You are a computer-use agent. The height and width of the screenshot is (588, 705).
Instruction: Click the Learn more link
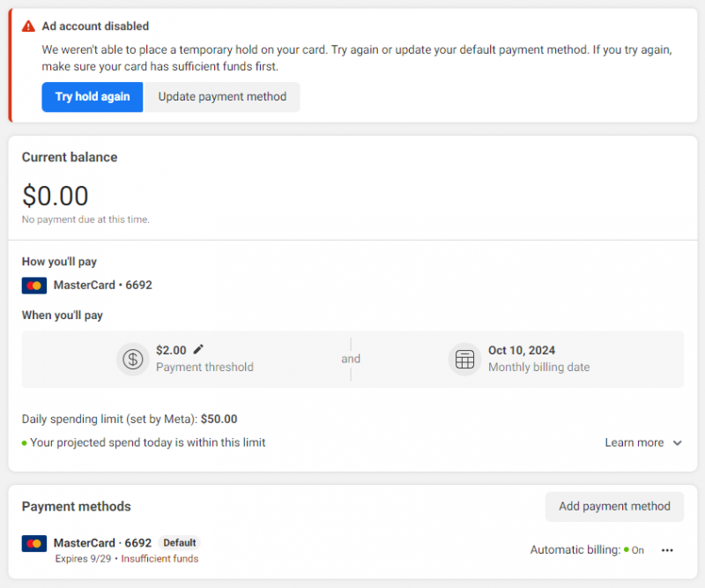coord(634,443)
